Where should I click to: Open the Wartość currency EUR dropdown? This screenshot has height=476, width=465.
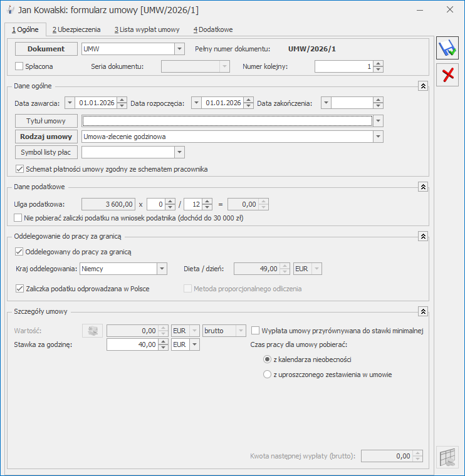[x=194, y=331]
